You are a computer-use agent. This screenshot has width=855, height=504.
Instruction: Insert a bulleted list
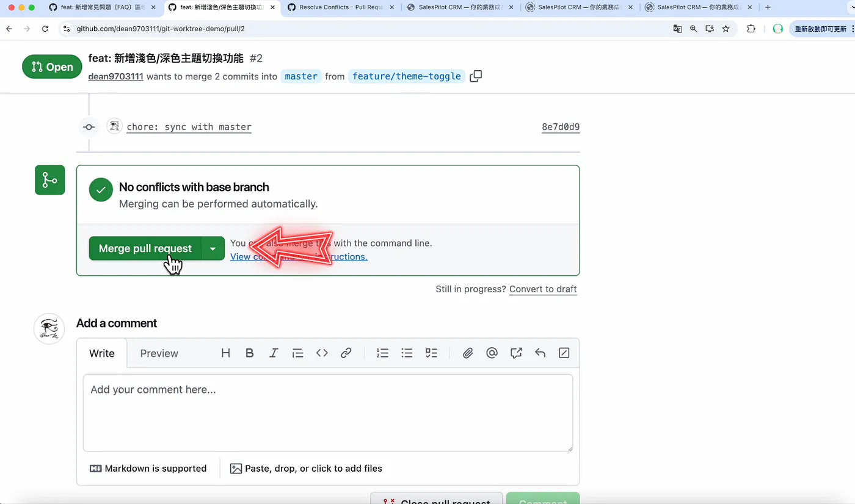point(407,353)
